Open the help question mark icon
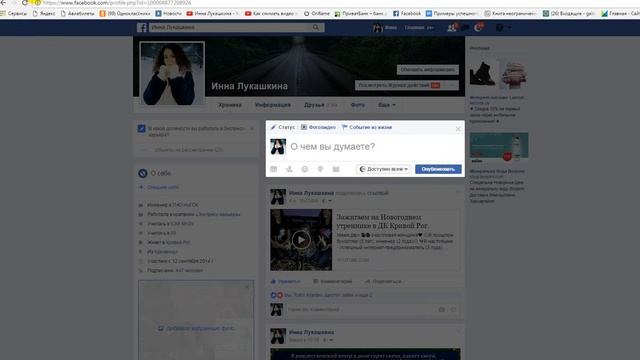Viewport: 640px width, 360px height. click(500, 27)
